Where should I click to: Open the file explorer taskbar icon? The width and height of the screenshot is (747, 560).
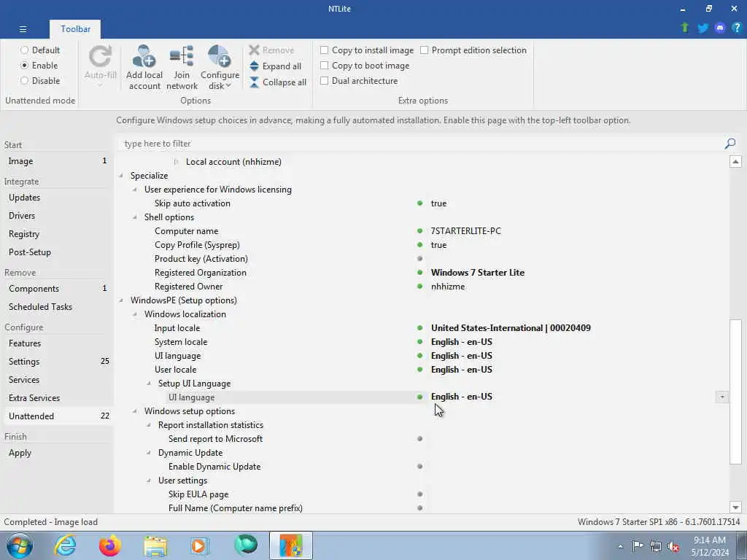tap(155, 546)
